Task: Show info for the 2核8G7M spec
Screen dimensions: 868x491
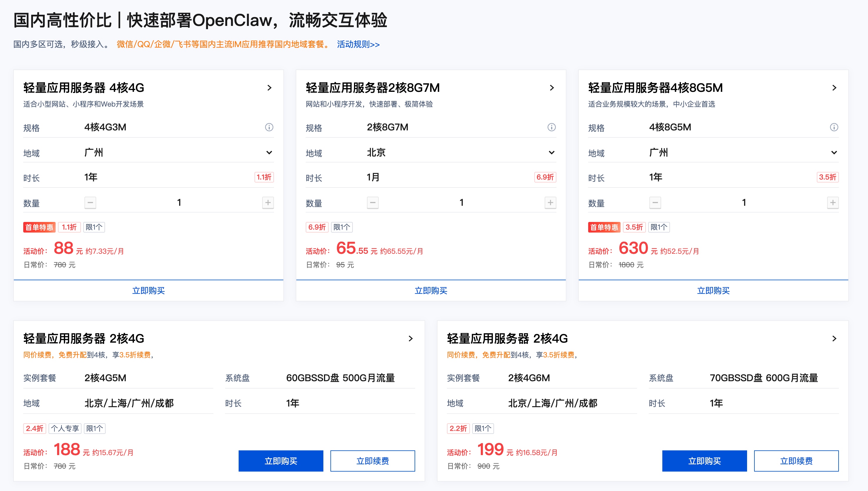Action: tap(551, 127)
